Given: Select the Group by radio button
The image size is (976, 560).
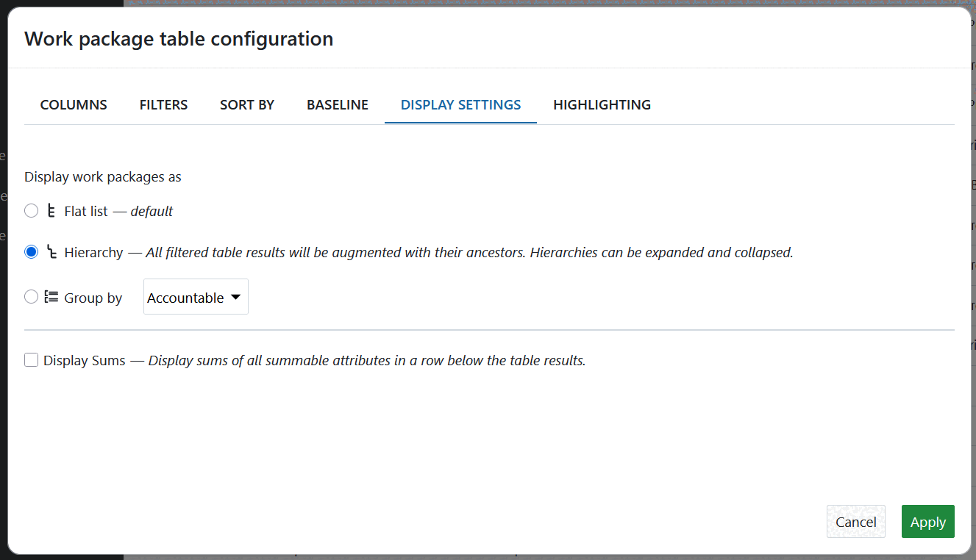Looking at the screenshot, I should click(x=31, y=297).
